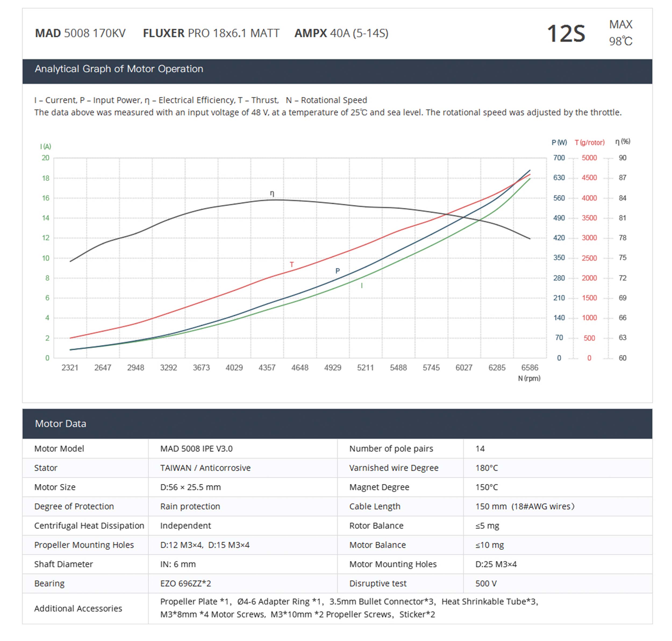The image size is (672, 641).
Task: Click the 6586 rpm axis tick label
Action: coord(529,368)
